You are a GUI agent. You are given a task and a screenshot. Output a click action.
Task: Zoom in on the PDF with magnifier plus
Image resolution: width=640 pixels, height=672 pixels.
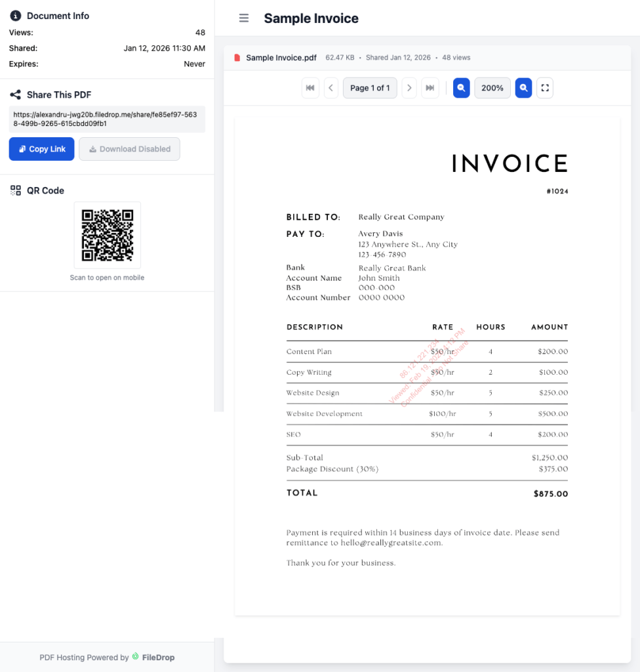523,87
